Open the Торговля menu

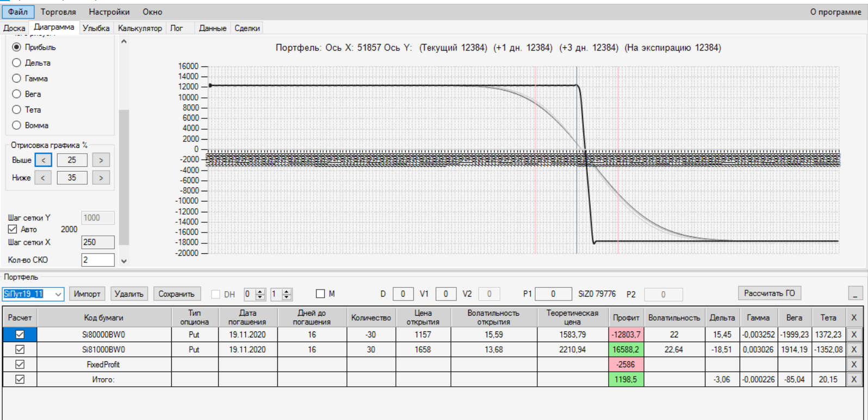[x=58, y=12]
